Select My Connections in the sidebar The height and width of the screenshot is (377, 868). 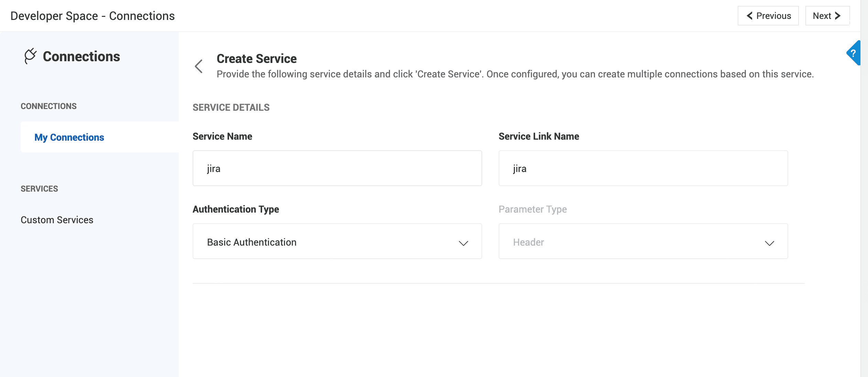click(x=100, y=137)
